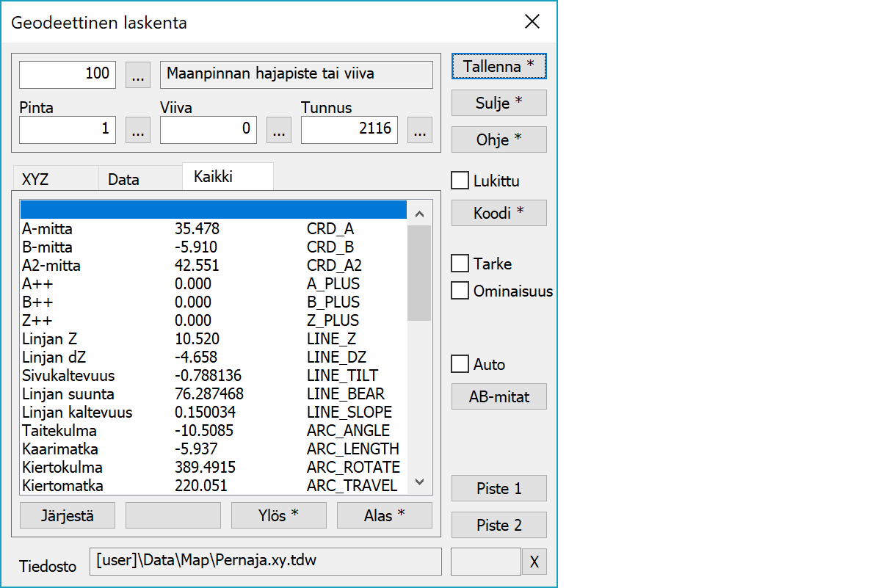Switch to the Data tab
Screen dimensions: 881x588
point(123,179)
